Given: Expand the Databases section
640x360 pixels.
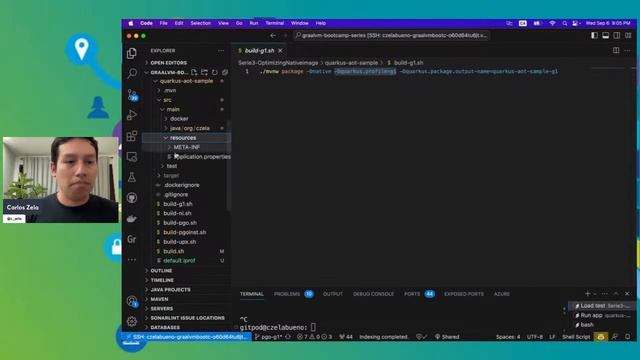Looking at the screenshot, I should (x=186, y=327).
